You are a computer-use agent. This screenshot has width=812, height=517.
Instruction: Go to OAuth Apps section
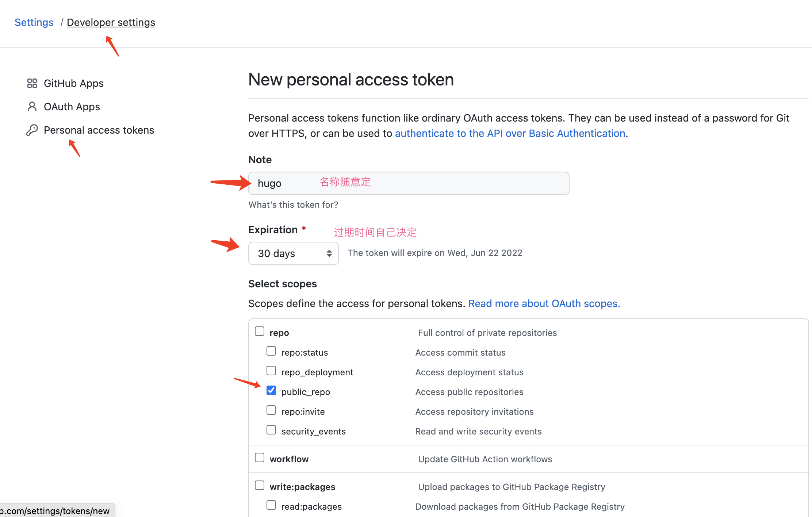pyautogui.click(x=72, y=107)
